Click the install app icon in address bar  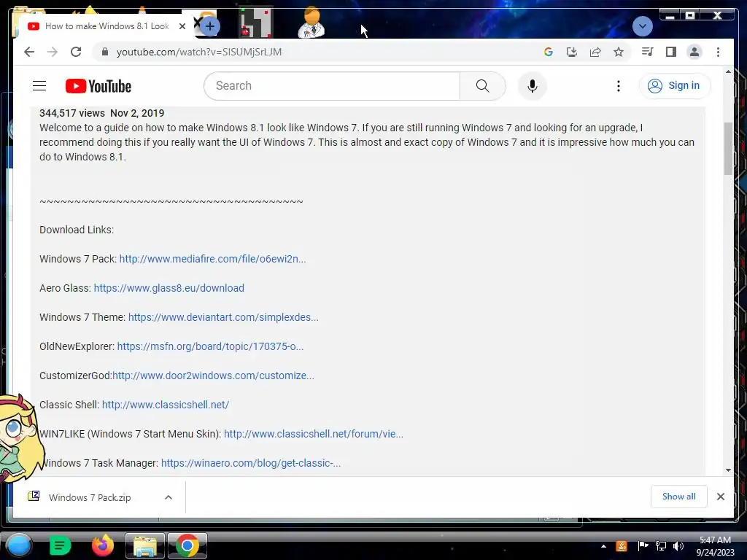[x=572, y=52]
